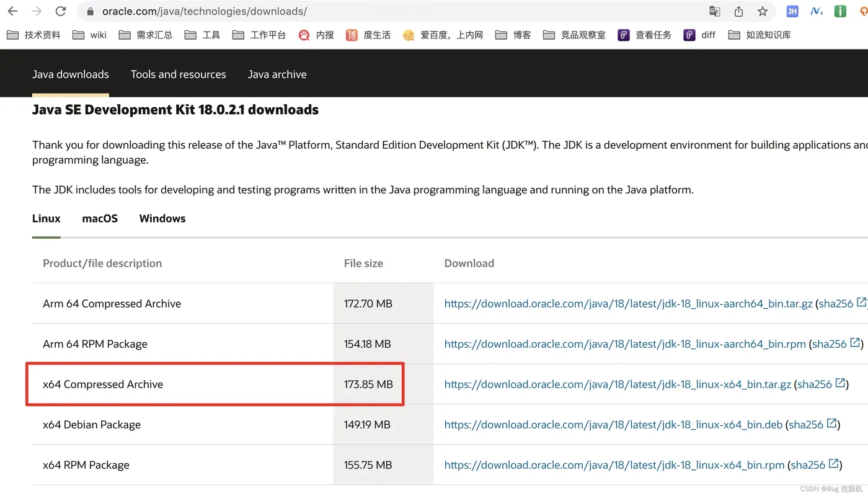
Task: Open the 如流知识库 bookmark folder
Action: 759,35
